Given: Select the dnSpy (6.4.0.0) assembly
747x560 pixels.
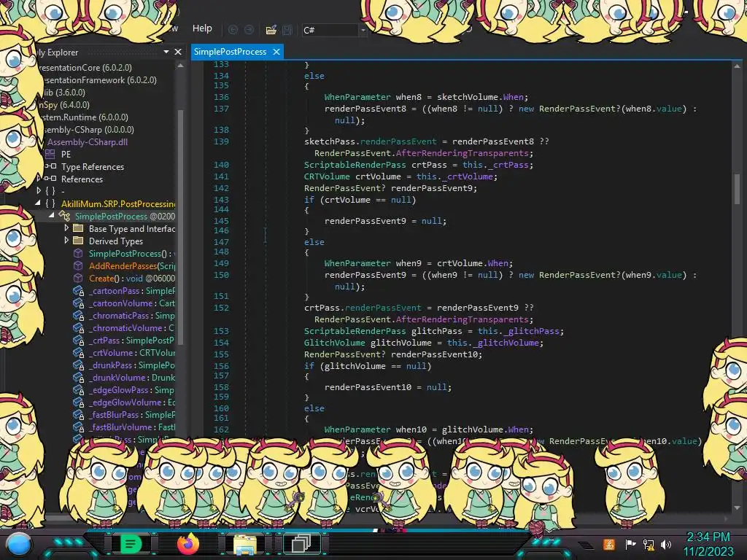Looking at the screenshot, I should (64, 105).
